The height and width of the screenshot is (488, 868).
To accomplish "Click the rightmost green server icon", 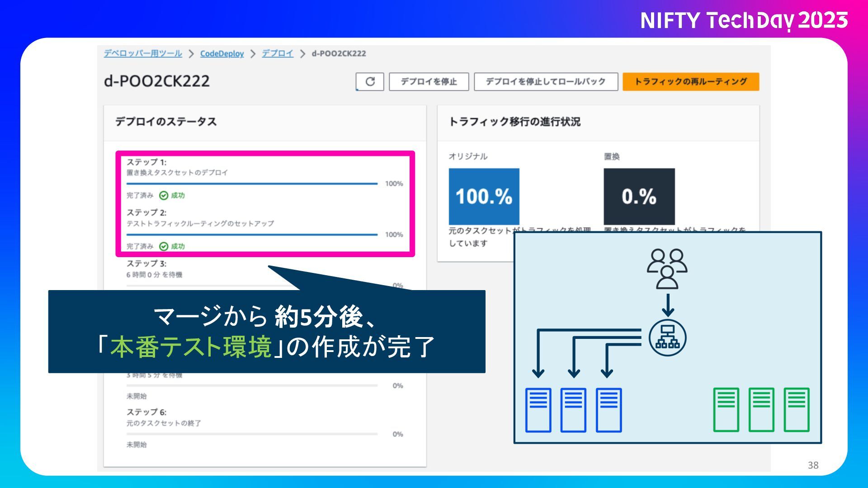I will pos(796,410).
